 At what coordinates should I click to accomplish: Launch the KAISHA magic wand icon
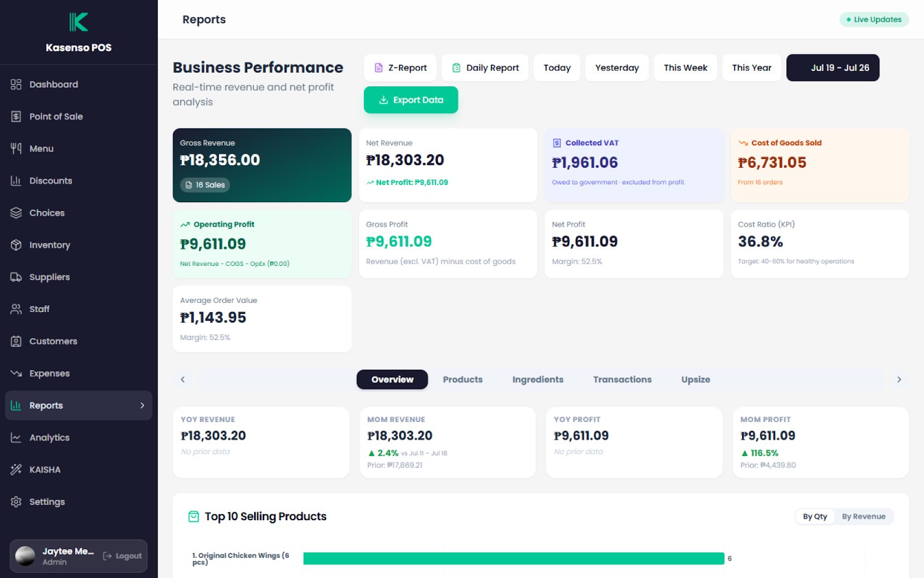pyautogui.click(x=16, y=470)
